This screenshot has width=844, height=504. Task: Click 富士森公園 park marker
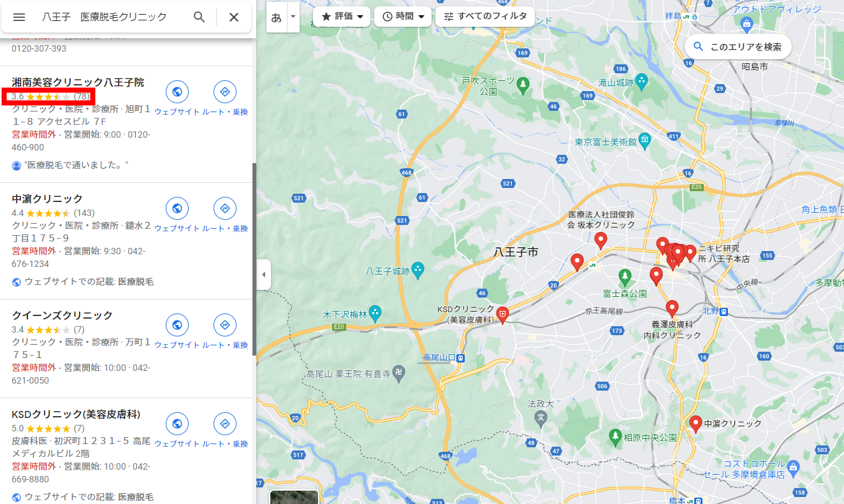click(x=625, y=277)
